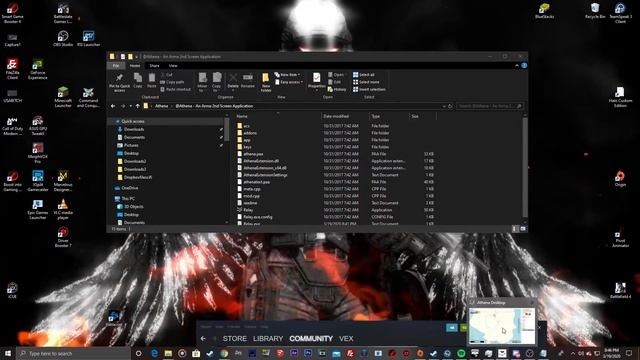Image resolution: width=640 pixels, height=360 pixels.
Task: Click the Properties icon in ribbon
Action: pos(316,80)
